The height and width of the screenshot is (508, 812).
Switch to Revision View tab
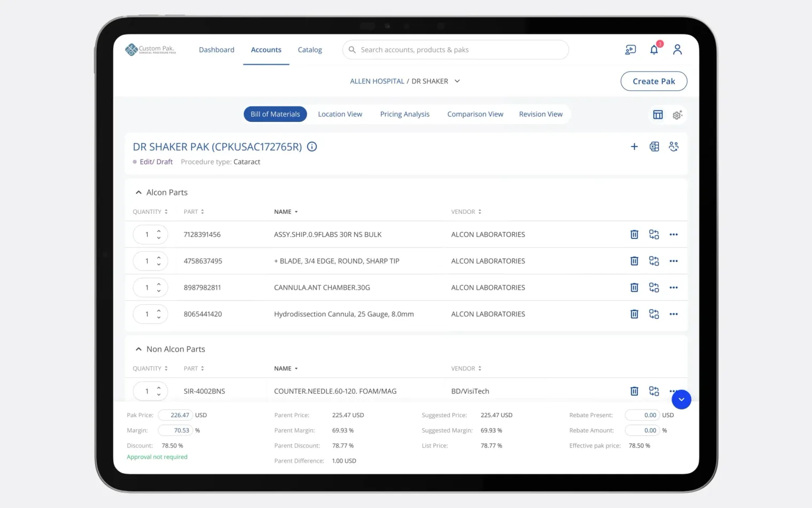click(x=541, y=114)
